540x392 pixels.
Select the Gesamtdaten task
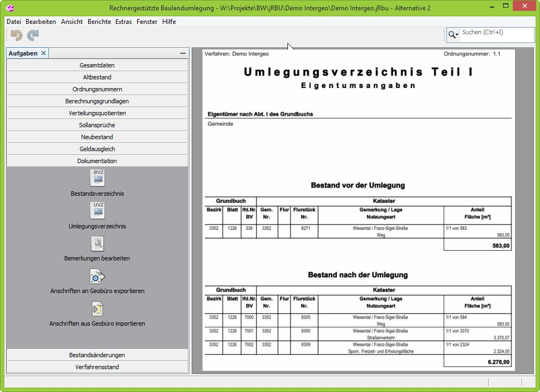pyautogui.click(x=96, y=65)
